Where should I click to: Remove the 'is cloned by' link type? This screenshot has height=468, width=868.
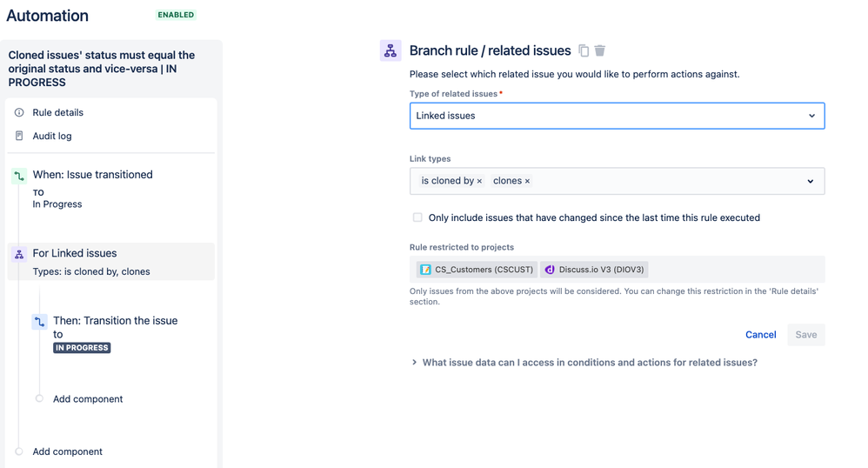point(479,181)
